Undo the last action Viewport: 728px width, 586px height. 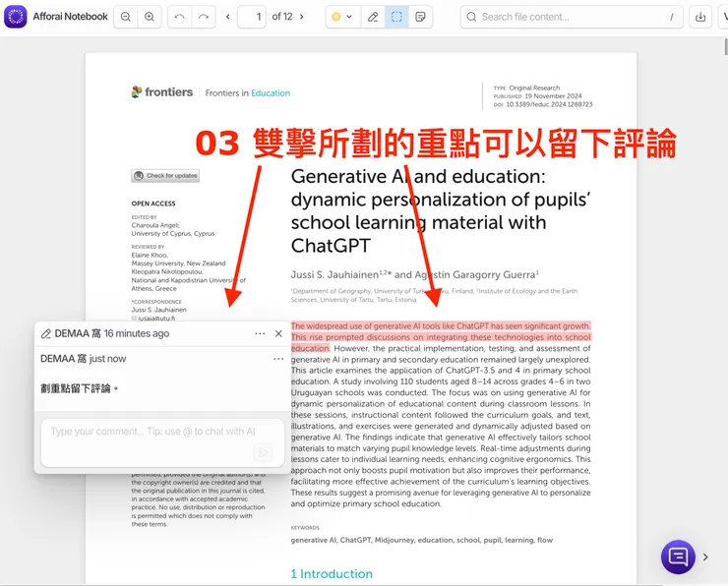(180, 17)
